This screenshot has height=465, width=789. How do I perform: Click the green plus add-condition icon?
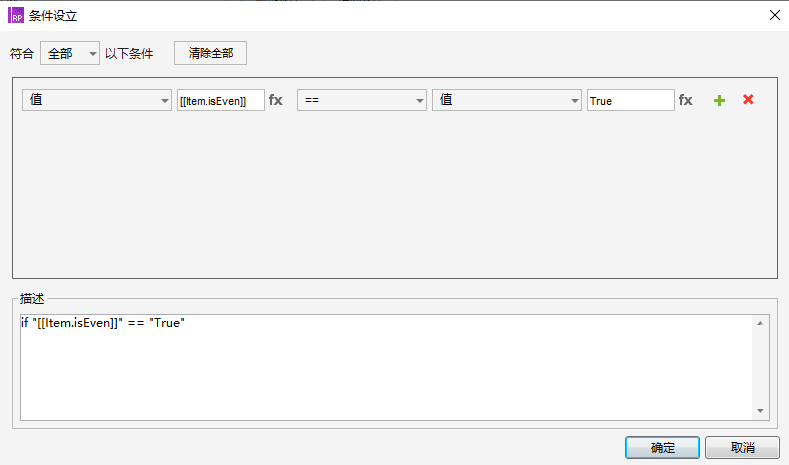point(719,100)
